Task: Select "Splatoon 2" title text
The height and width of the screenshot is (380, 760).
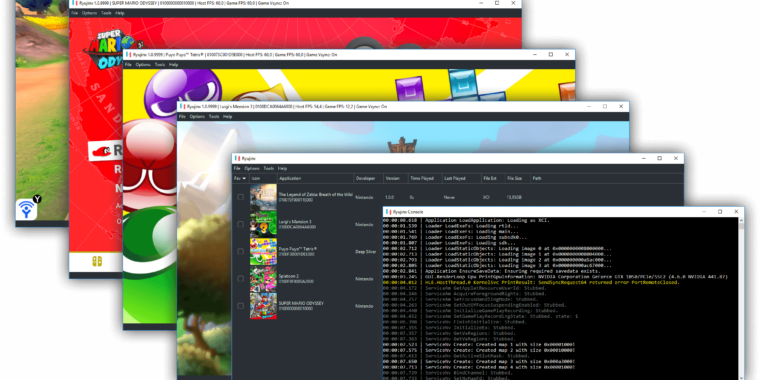Action: 290,276
